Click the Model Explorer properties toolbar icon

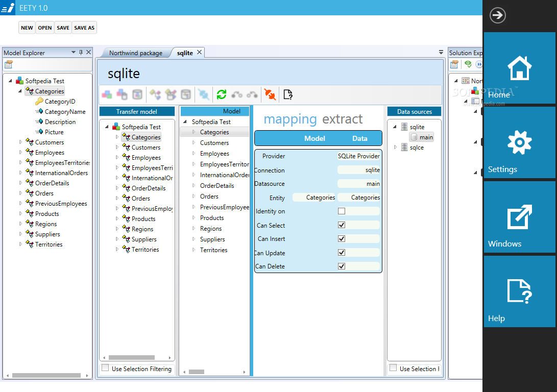tap(9, 64)
